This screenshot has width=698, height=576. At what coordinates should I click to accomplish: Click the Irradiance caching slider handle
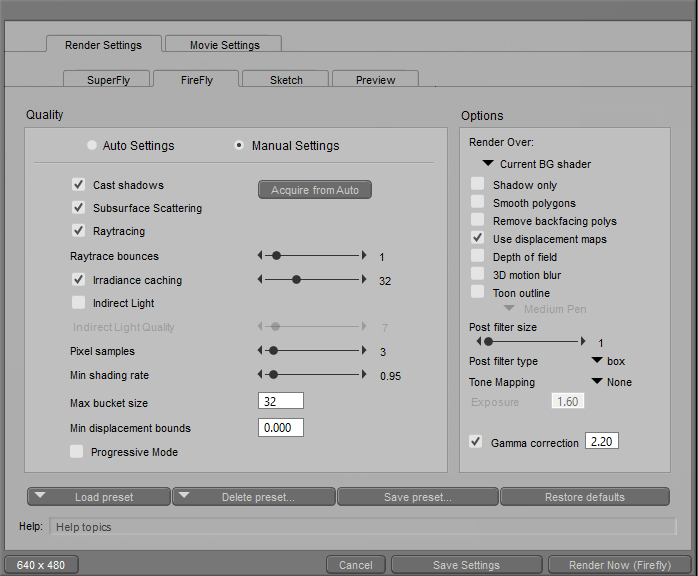point(296,280)
